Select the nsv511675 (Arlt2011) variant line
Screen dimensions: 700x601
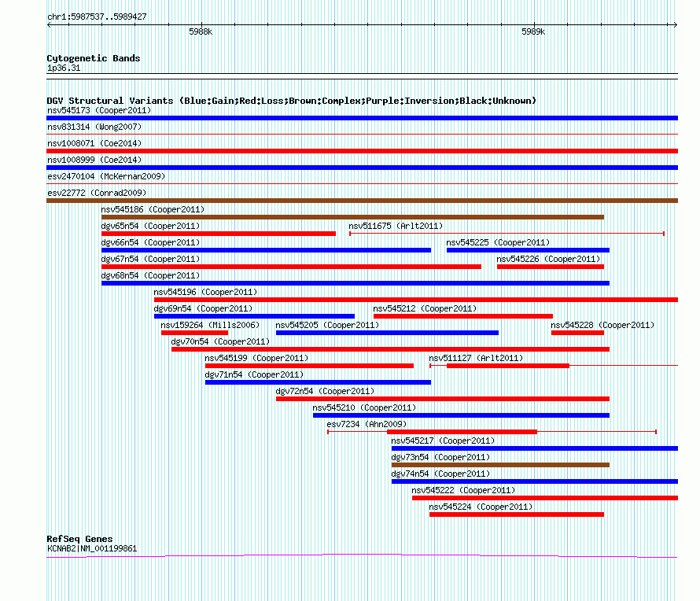(507, 234)
